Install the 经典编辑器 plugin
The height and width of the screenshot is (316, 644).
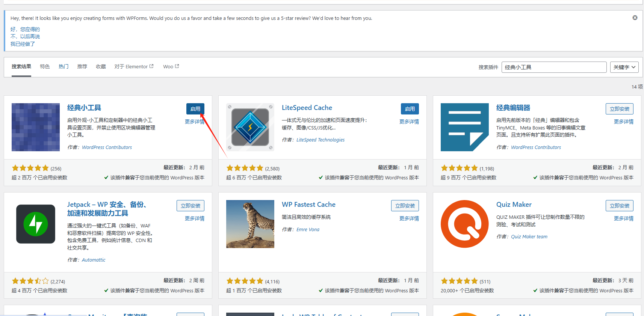pos(619,109)
